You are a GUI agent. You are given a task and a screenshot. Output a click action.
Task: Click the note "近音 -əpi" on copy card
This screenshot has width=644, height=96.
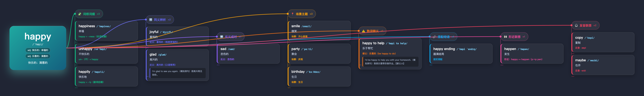[x=580, y=48]
